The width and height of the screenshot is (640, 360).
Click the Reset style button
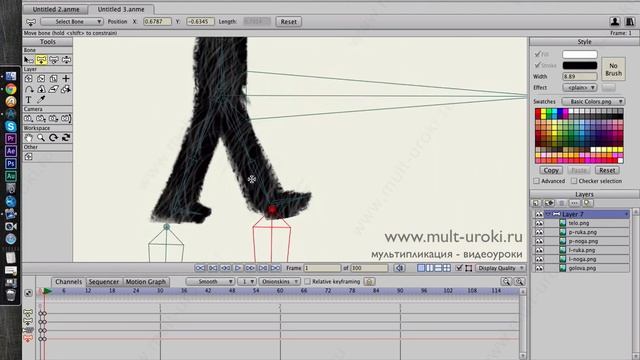607,170
